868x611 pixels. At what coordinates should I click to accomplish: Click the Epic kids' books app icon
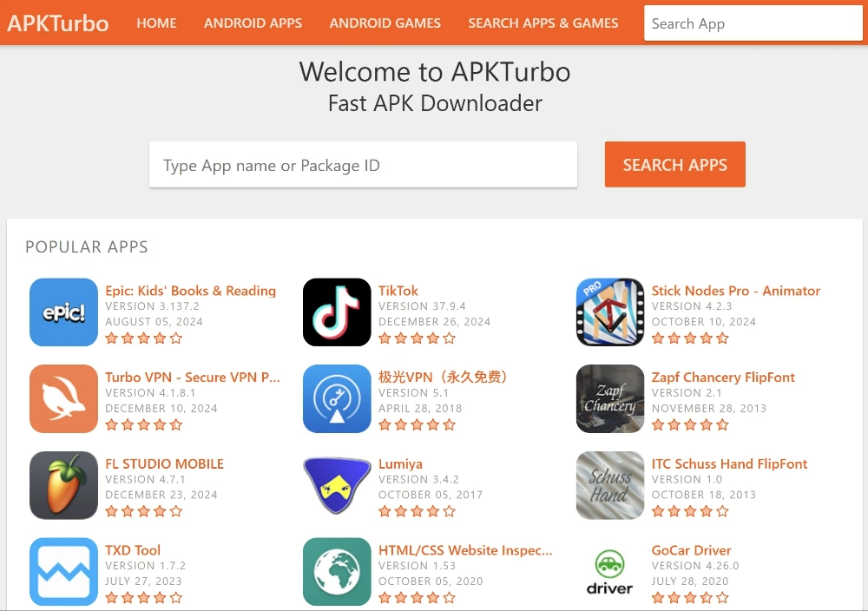[x=63, y=312]
